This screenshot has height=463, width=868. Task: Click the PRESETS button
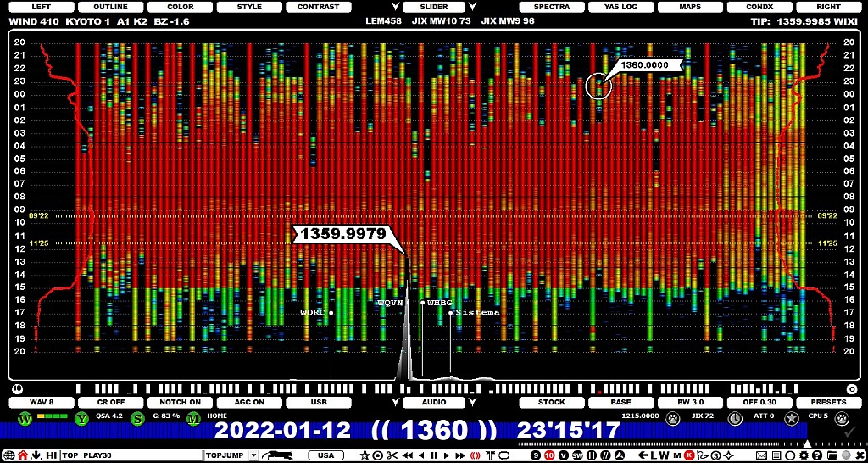point(829,402)
